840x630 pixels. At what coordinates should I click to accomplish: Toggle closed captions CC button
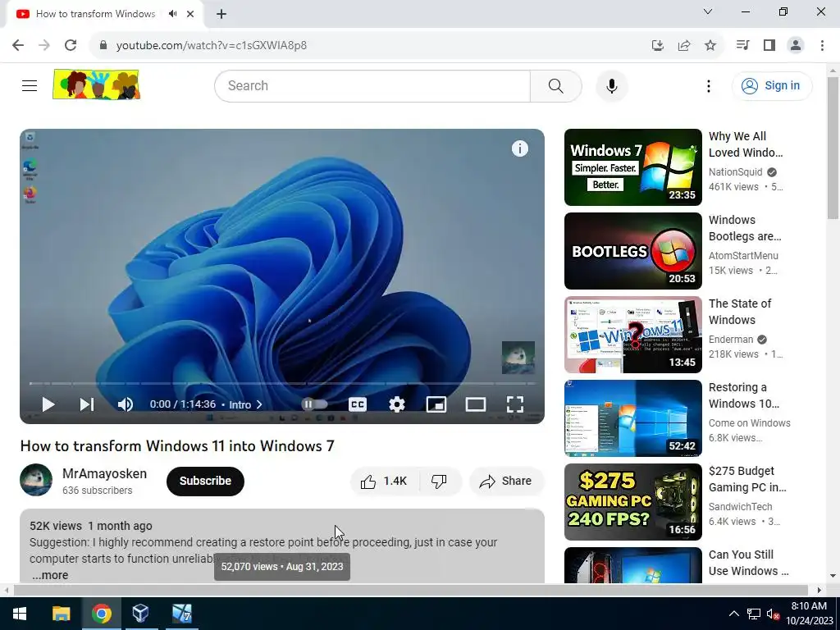pyautogui.click(x=358, y=404)
